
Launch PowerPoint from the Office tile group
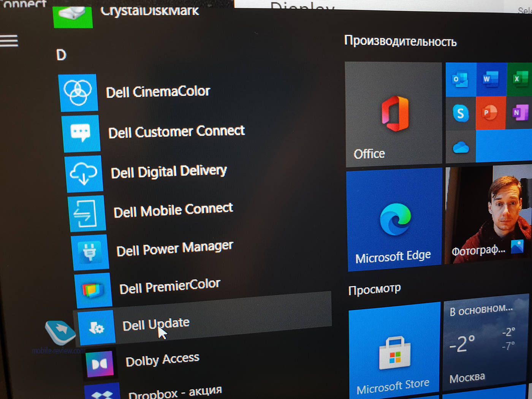tap(491, 113)
